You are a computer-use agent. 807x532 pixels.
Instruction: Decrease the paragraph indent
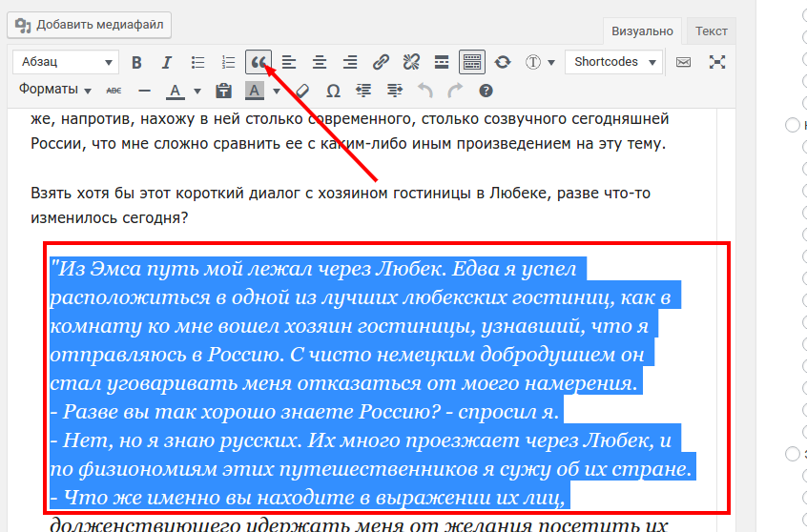coord(363,92)
